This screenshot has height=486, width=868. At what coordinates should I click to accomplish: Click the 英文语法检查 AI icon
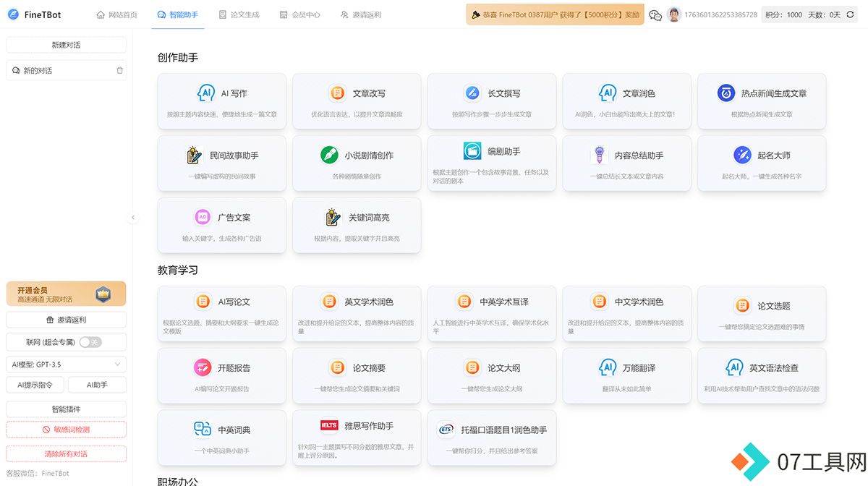[x=734, y=367]
